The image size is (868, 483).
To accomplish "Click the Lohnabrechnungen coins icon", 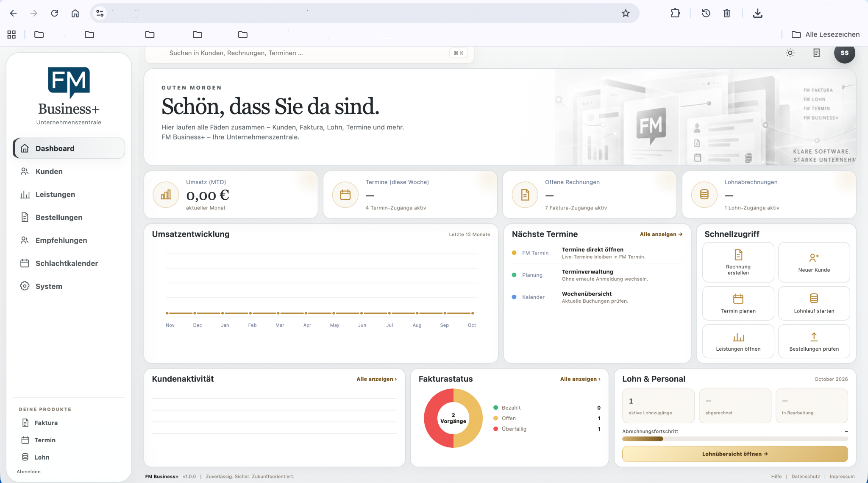I will 704,195.
